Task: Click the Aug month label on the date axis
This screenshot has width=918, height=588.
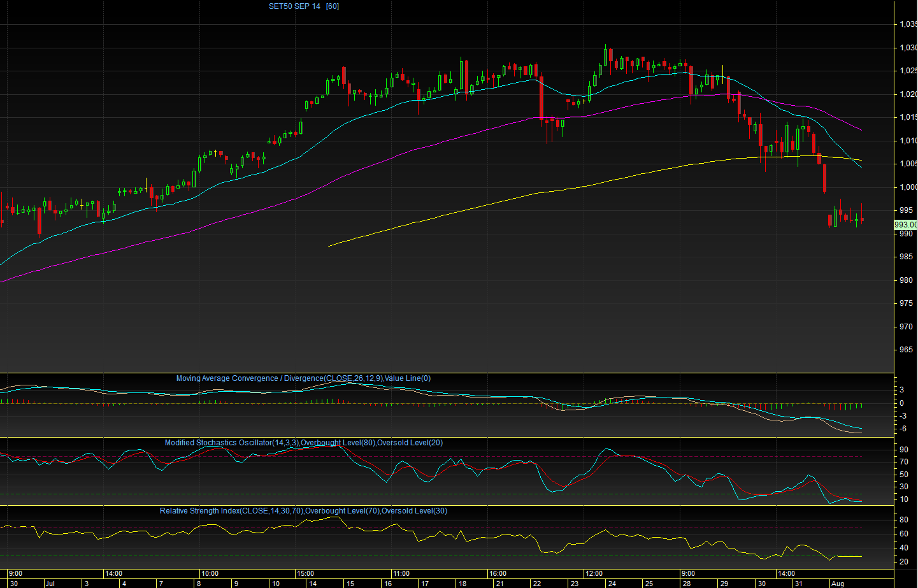Action: pyautogui.click(x=838, y=584)
